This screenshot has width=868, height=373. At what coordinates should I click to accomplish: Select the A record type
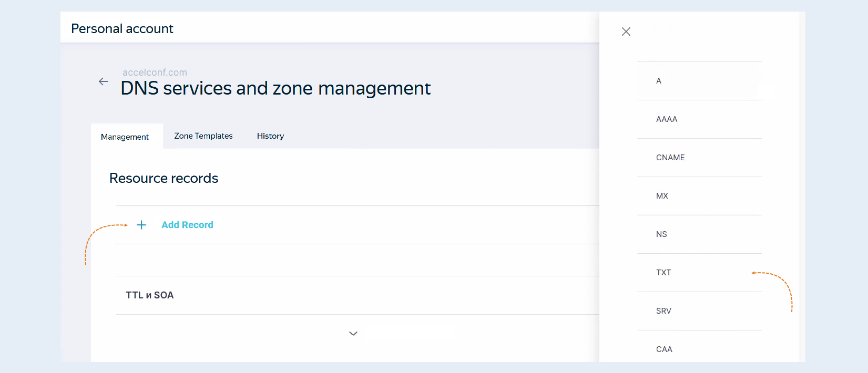point(699,81)
